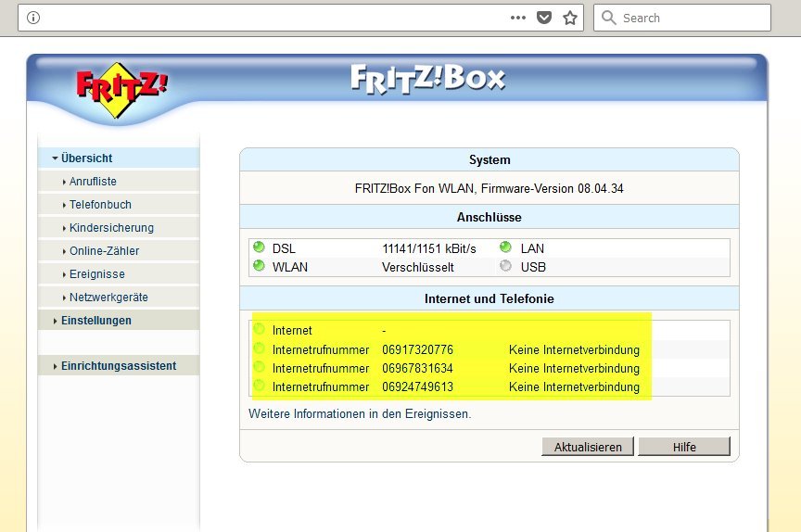Select phone number 06924749613
The width and height of the screenshot is (801, 532).
click(417, 386)
